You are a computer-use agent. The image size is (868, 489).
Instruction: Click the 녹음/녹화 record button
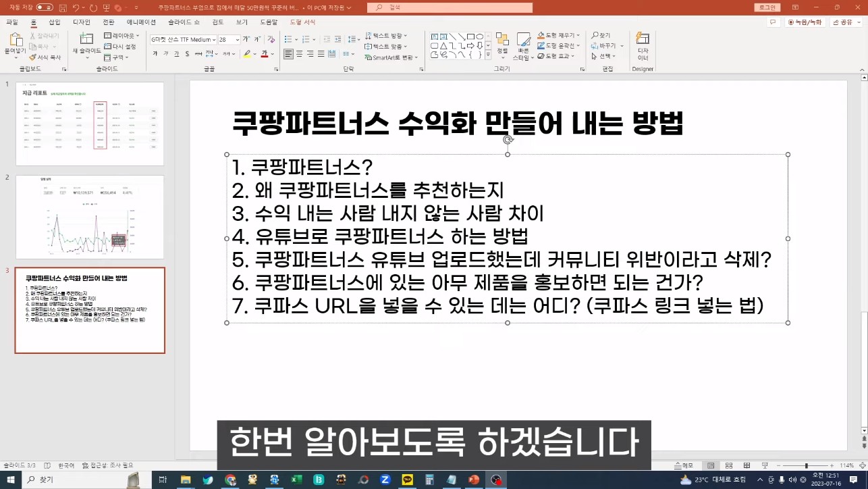806,22
